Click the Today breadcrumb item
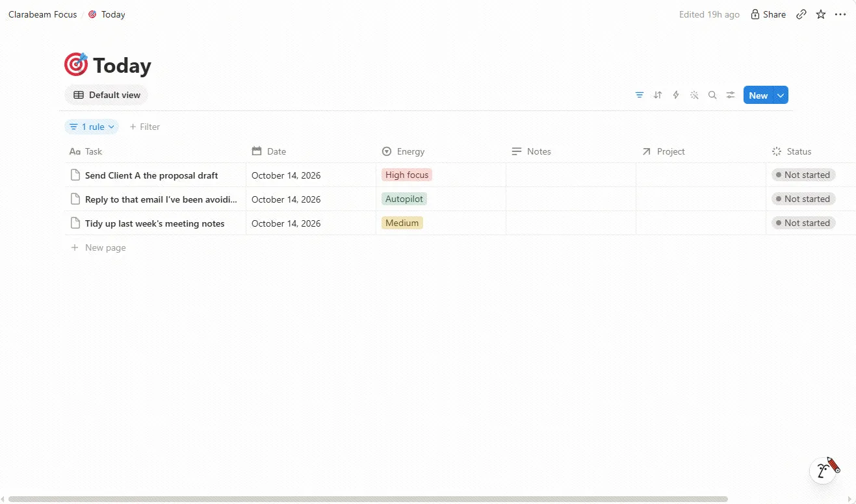This screenshot has width=856, height=504. [x=107, y=14]
